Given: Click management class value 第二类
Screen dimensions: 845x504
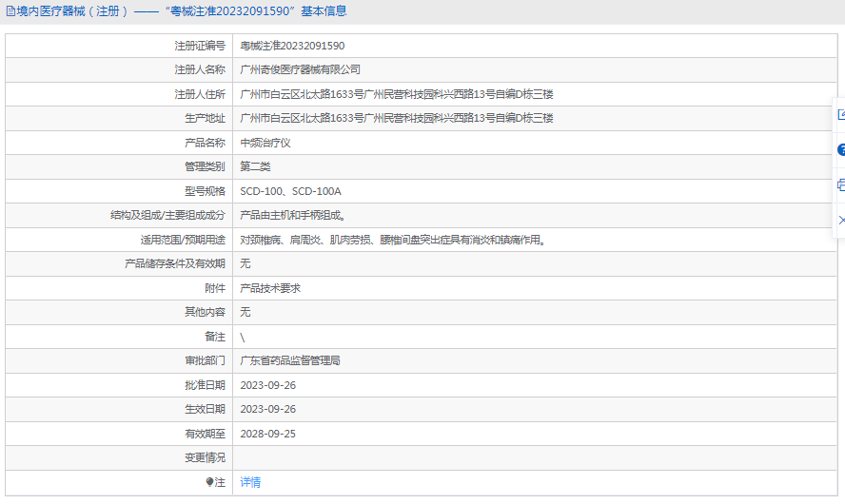Looking at the screenshot, I should click(x=255, y=167).
